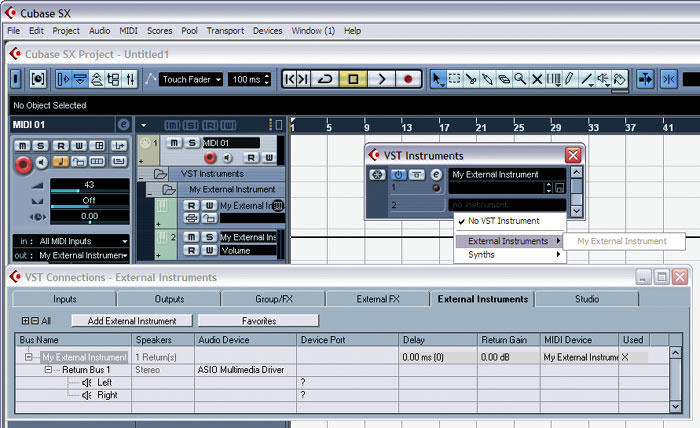Open the In: All MIDI Inputs dropdown
The height and width of the screenshot is (428, 700).
coord(72,241)
